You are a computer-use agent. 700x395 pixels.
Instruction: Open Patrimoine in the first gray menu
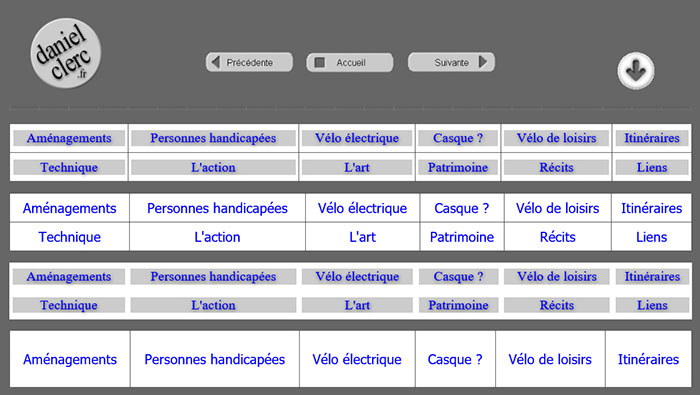458,167
